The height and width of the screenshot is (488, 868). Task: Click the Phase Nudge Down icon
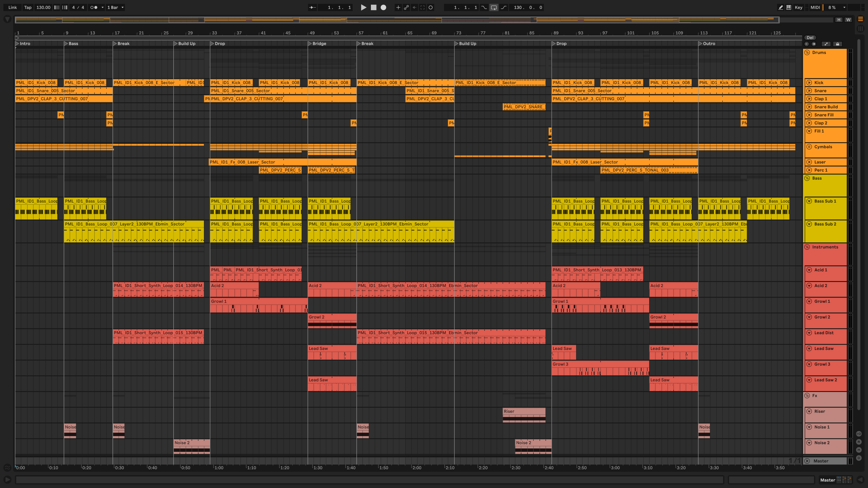57,7
